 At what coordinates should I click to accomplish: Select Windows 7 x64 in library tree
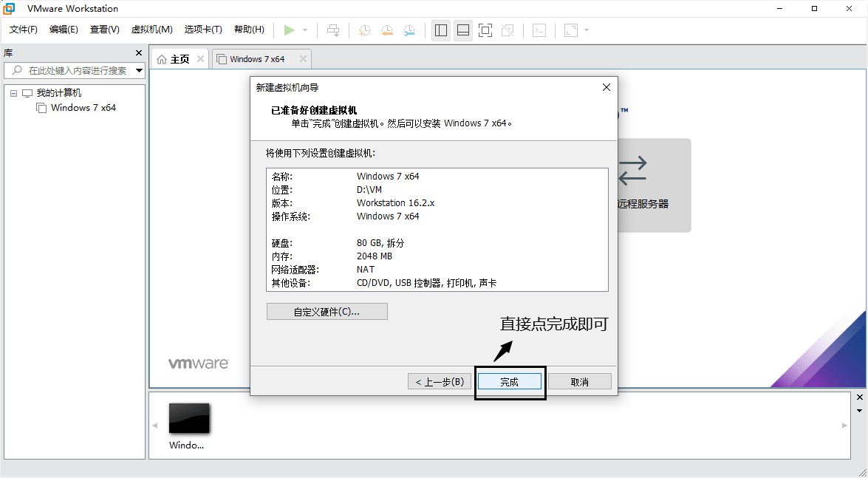(83, 107)
